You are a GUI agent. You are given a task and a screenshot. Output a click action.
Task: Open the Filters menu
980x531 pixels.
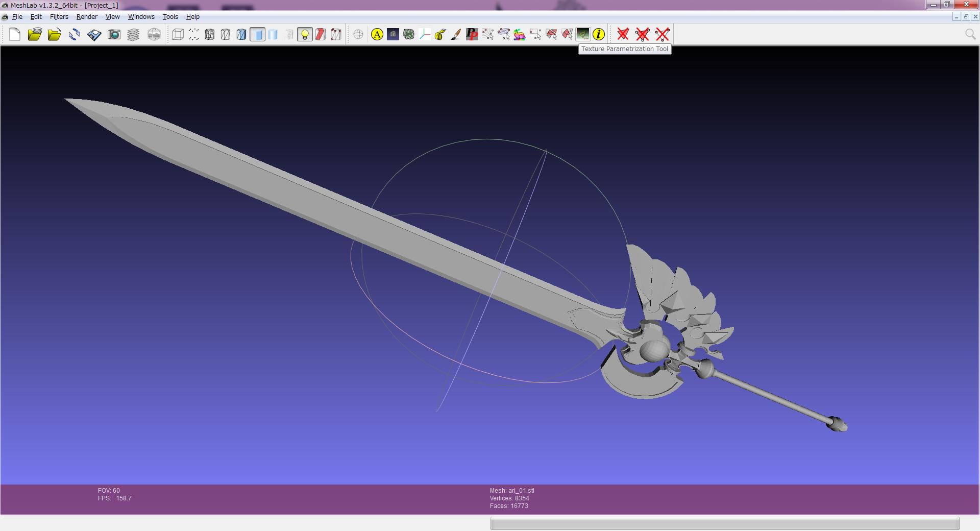click(x=59, y=17)
